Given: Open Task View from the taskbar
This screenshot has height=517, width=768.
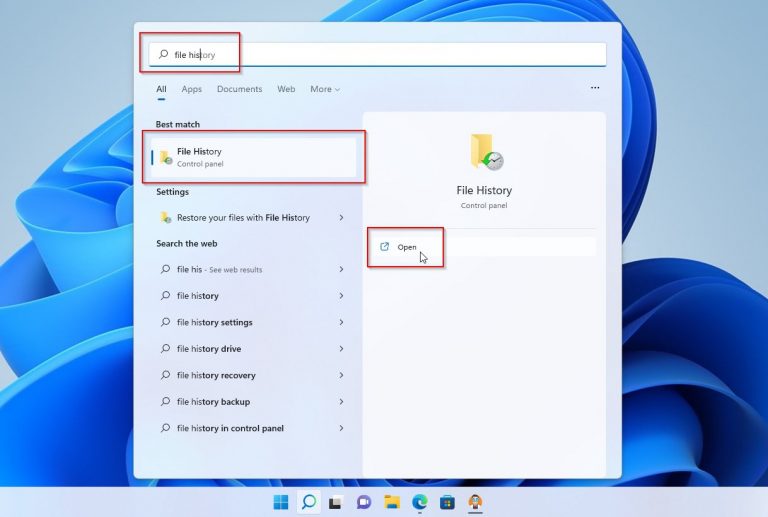Looking at the screenshot, I should (x=336, y=502).
